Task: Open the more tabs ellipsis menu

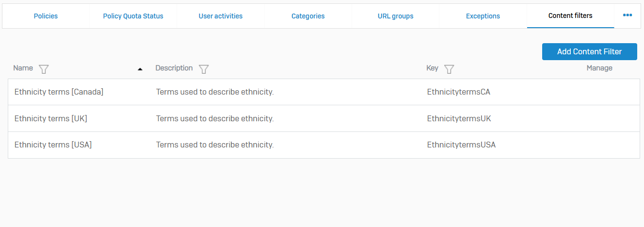Action: [628, 16]
